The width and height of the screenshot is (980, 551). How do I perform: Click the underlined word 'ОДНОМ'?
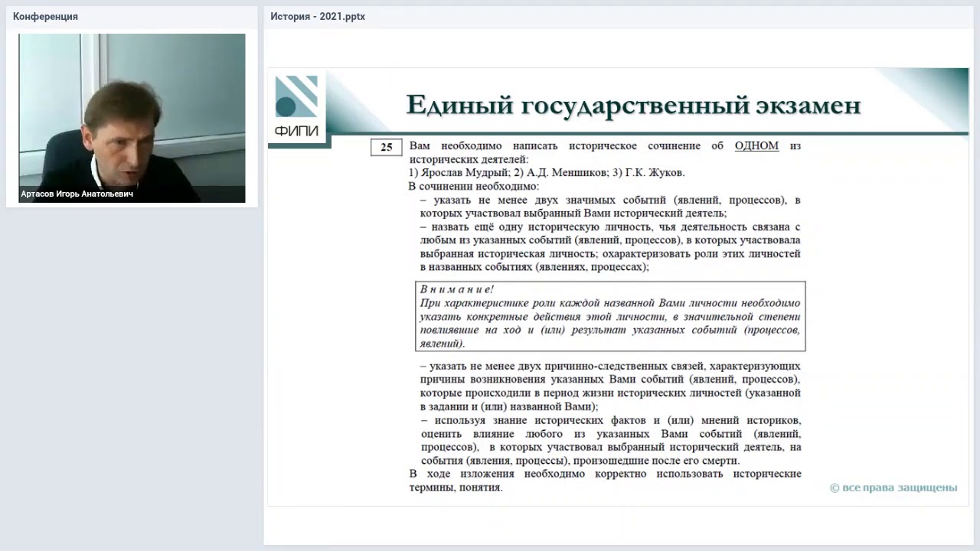click(756, 145)
